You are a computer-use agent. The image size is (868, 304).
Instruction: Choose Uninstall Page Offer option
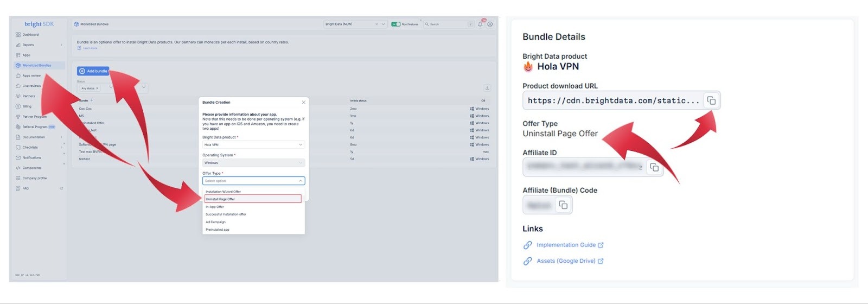pos(253,199)
